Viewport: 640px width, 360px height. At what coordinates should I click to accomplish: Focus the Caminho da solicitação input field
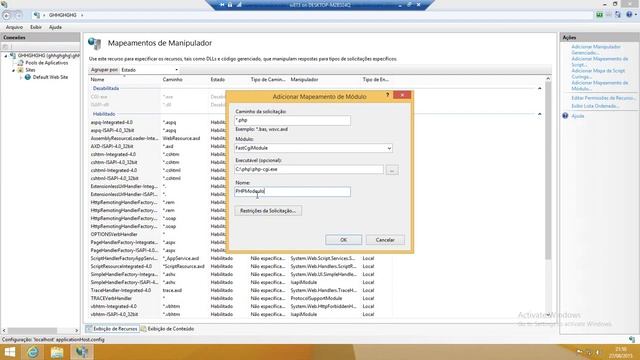[292, 120]
